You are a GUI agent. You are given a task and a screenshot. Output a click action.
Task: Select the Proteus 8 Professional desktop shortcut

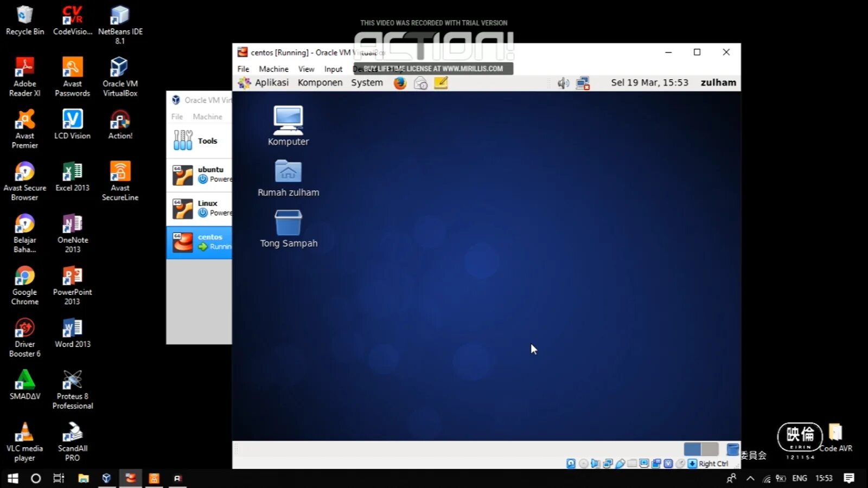coord(73,390)
